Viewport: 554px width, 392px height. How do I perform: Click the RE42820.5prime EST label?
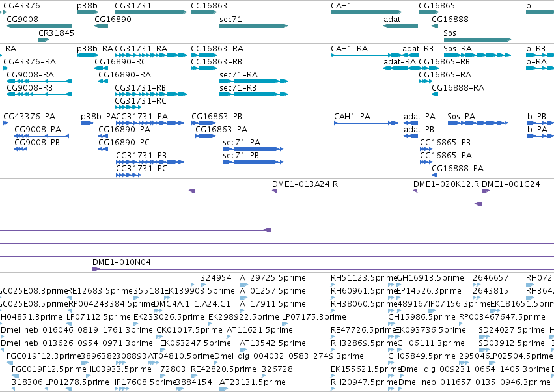coord(223,369)
